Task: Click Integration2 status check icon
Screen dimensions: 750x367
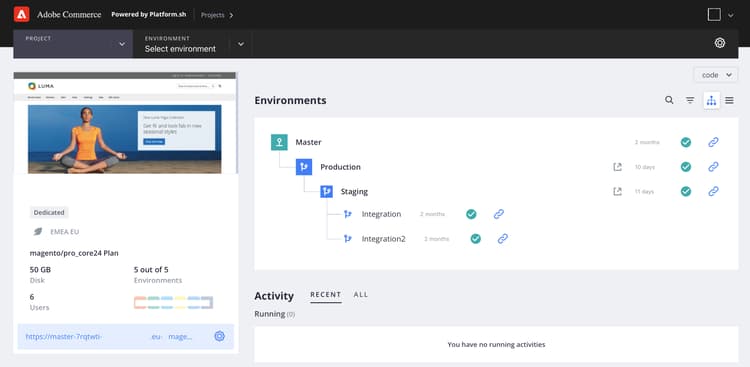Action: click(x=475, y=239)
